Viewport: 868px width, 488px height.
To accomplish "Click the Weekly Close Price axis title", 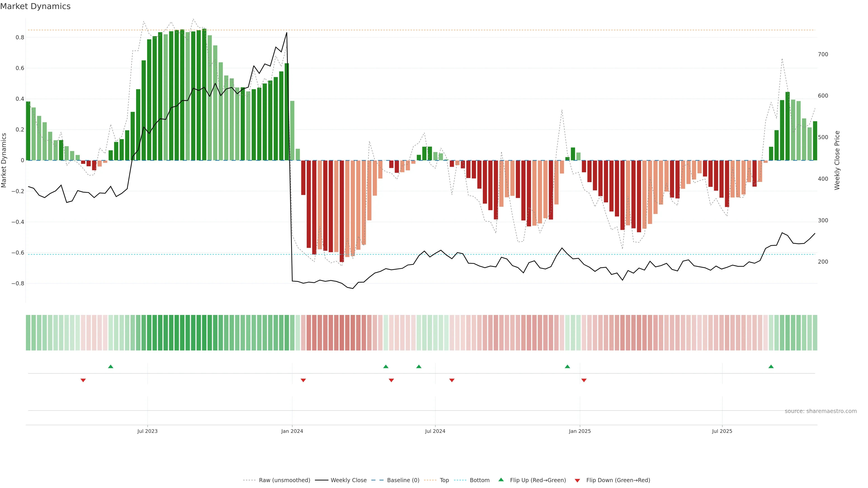I will (x=837, y=160).
